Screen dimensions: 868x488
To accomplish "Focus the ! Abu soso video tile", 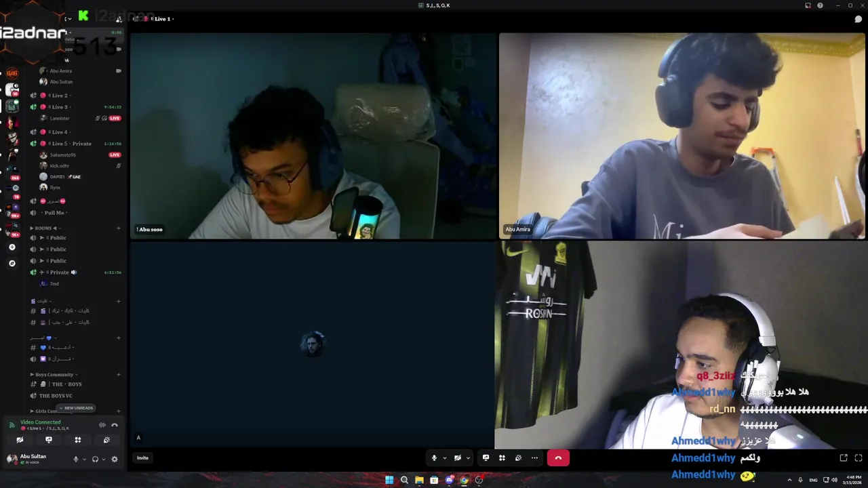I will [313, 136].
